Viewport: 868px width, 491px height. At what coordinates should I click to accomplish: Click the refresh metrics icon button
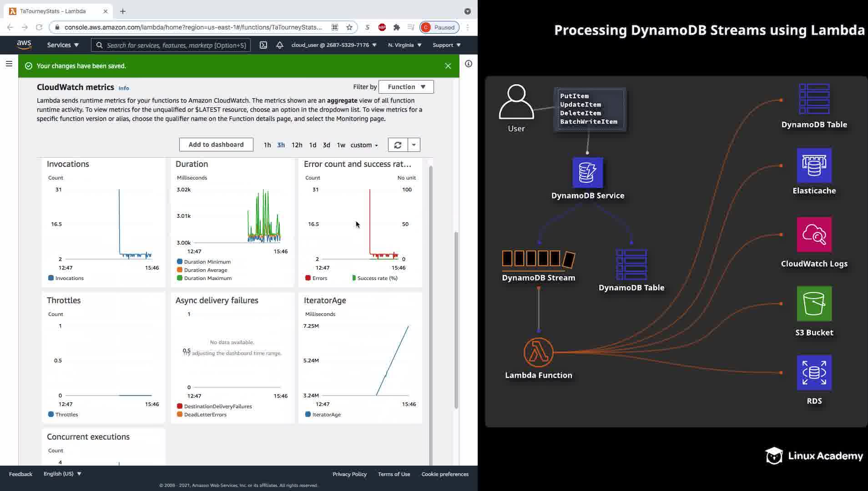398,145
